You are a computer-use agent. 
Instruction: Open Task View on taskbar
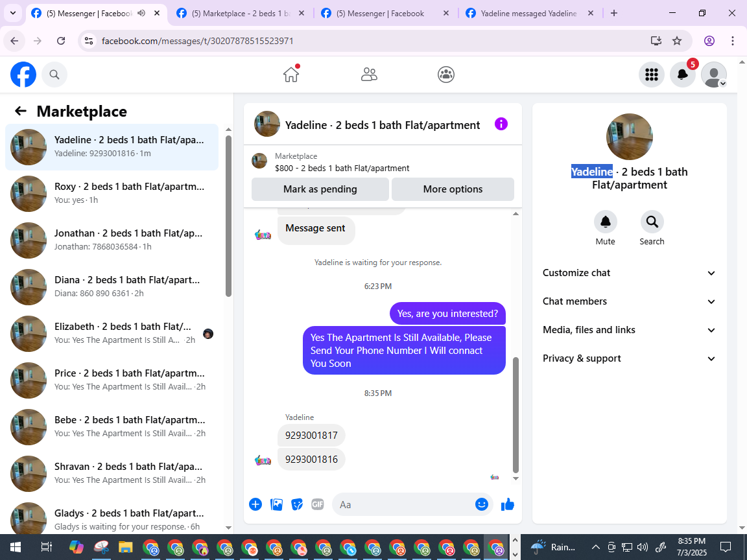click(46, 546)
